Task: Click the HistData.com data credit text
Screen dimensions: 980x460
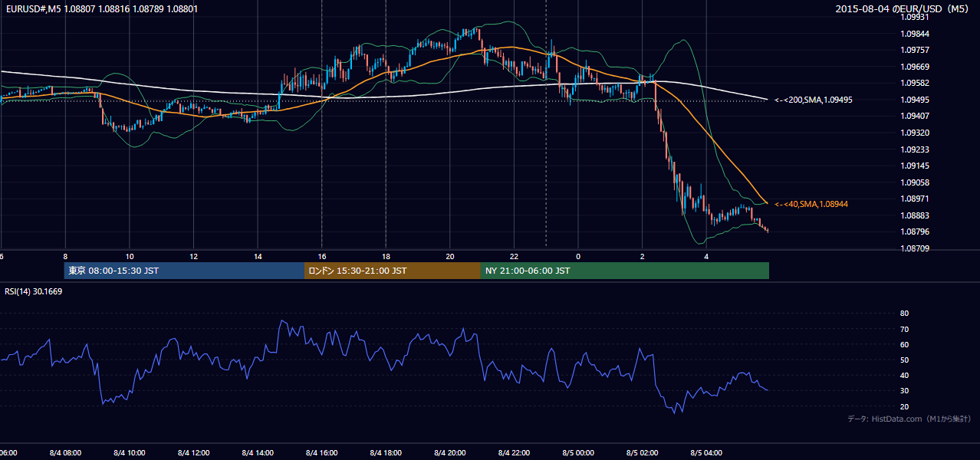Action: [909, 419]
